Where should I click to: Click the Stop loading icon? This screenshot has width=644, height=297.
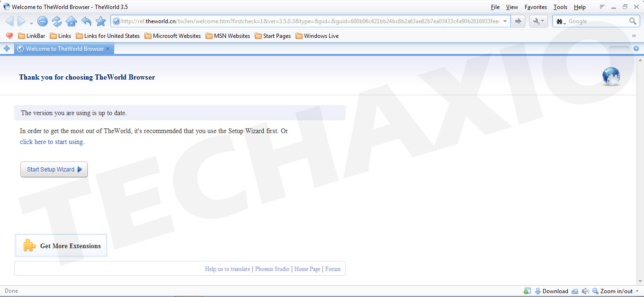[x=43, y=21]
